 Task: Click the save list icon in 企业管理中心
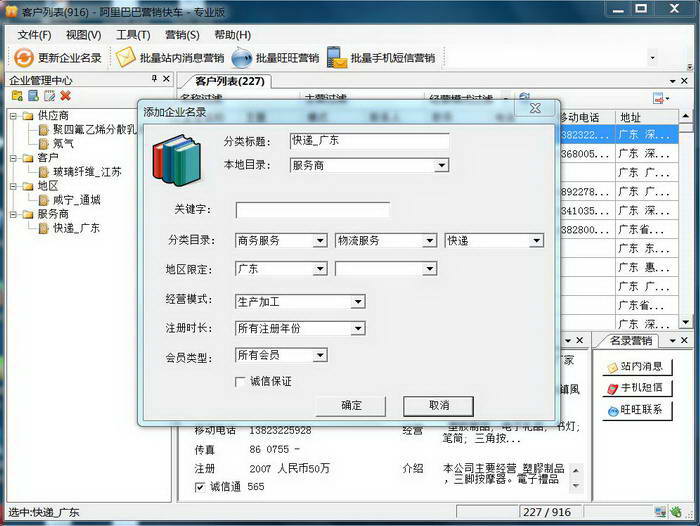33,96
